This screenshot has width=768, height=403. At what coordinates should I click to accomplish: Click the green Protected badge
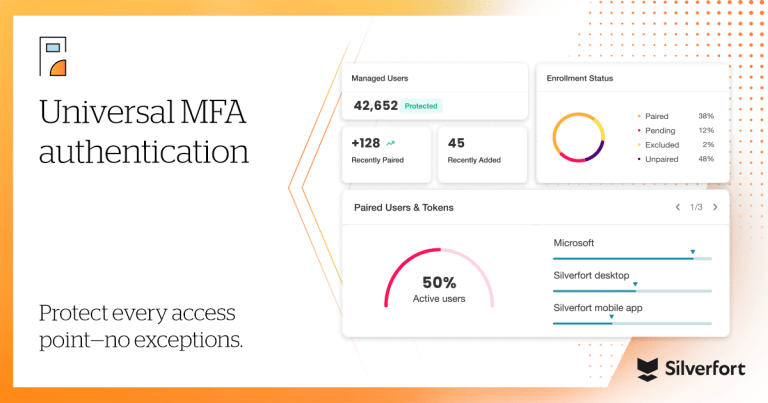pyautogui.click(x=421, y=106)
